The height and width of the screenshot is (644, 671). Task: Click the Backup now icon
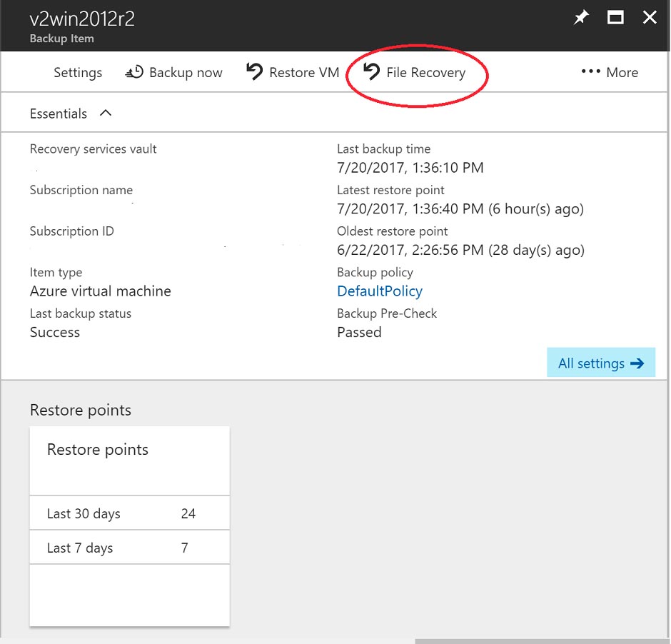133,71
